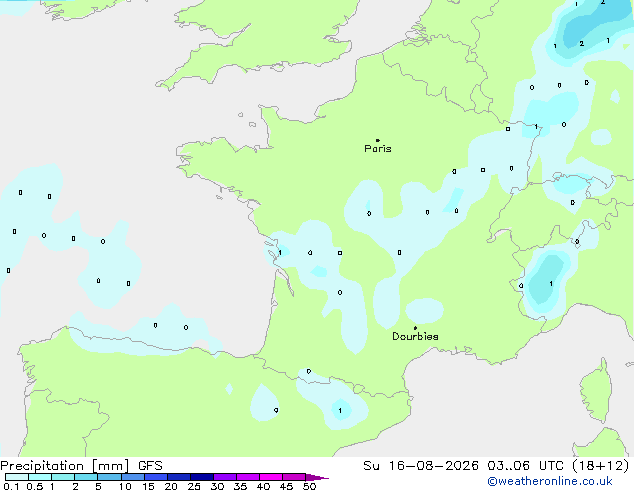This screenshot has height=490, width=634.
Task: Click the legend's over-50 arrow tip
Action: (x=318, y=477)
